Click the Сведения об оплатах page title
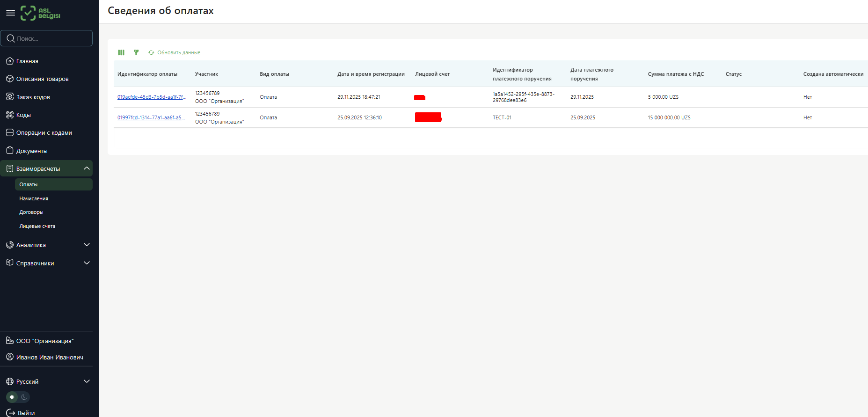Viewport: 868px width, 417px height. (160, 11)
